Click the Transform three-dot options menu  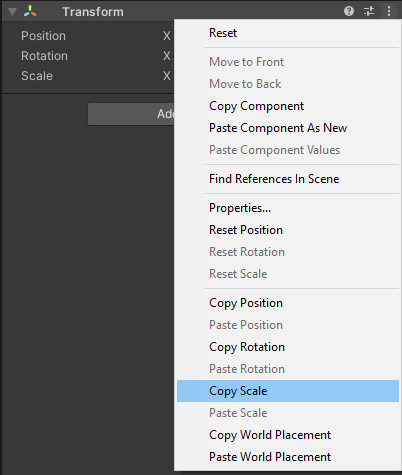(x=389, y=11)
